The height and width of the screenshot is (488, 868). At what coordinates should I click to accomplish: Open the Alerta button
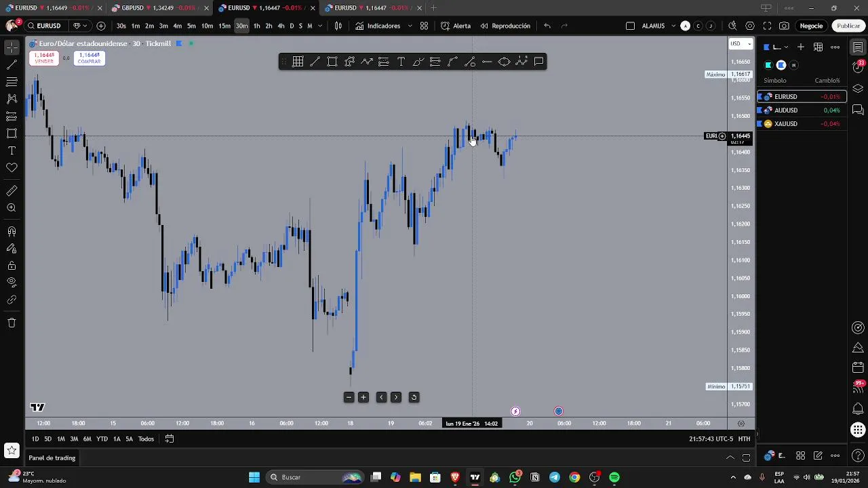coord(456,26)
